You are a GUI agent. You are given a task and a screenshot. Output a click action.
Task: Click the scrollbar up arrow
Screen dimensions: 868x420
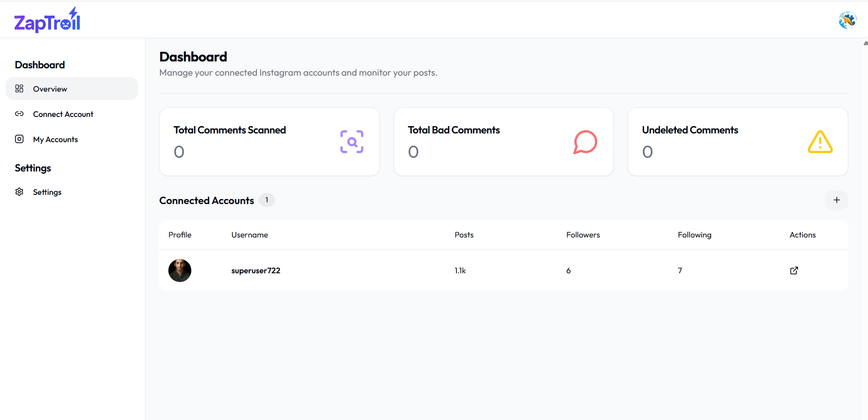click(865, 43)
